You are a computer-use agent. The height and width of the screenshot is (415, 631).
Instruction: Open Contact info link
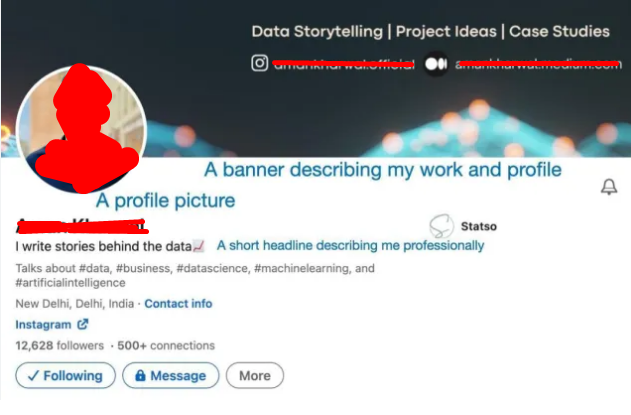tap(178, 304)
